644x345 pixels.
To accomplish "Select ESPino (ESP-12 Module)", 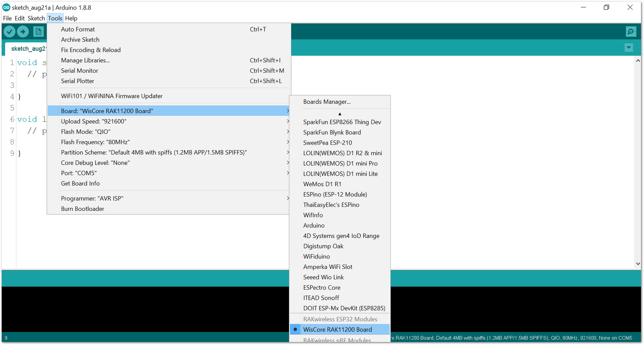I will 340,195.
